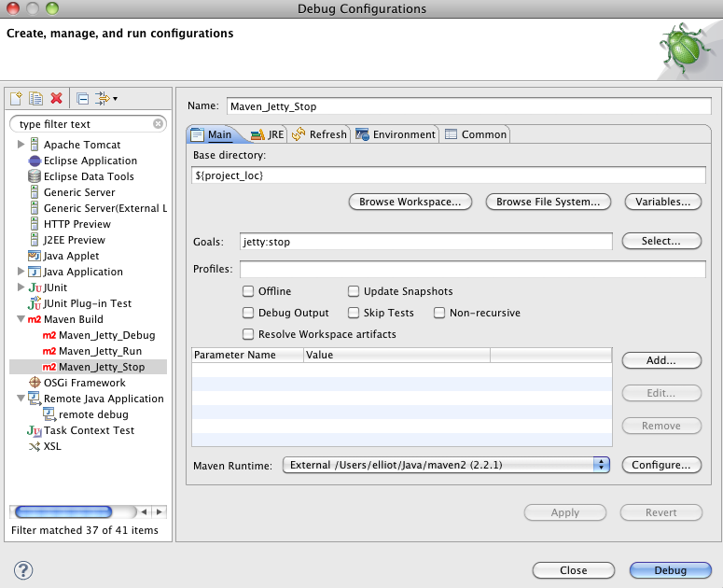The width and height of the screenshot is (723, 588).
Task: Click the HTTP Preview icon
Action: 35,224
